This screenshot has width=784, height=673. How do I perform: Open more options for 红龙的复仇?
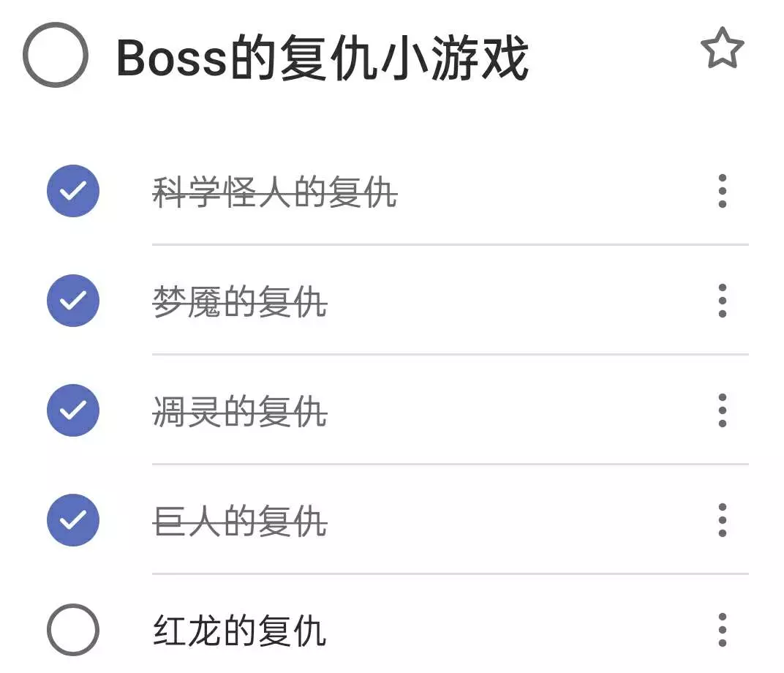click(x=722, y=630)
